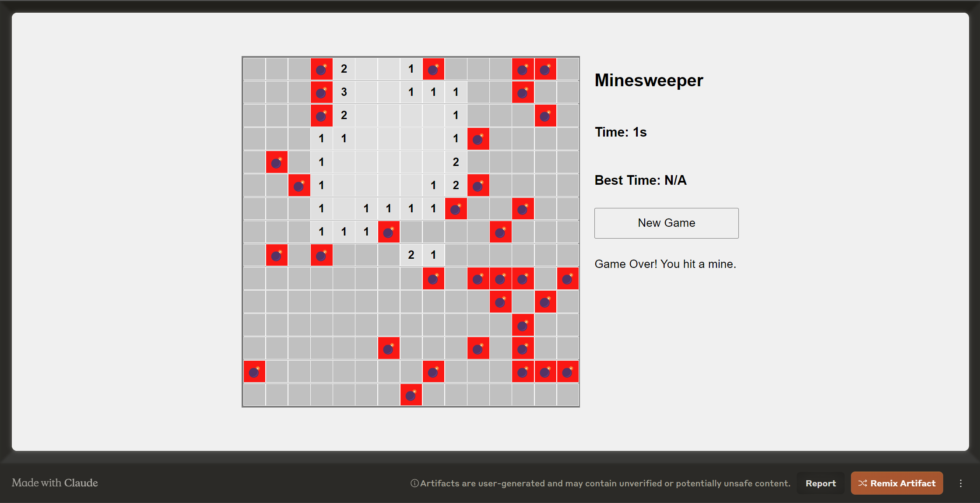Click numbered cell showing 3 in row 2
980x503 pixels.
coord(344,92)
